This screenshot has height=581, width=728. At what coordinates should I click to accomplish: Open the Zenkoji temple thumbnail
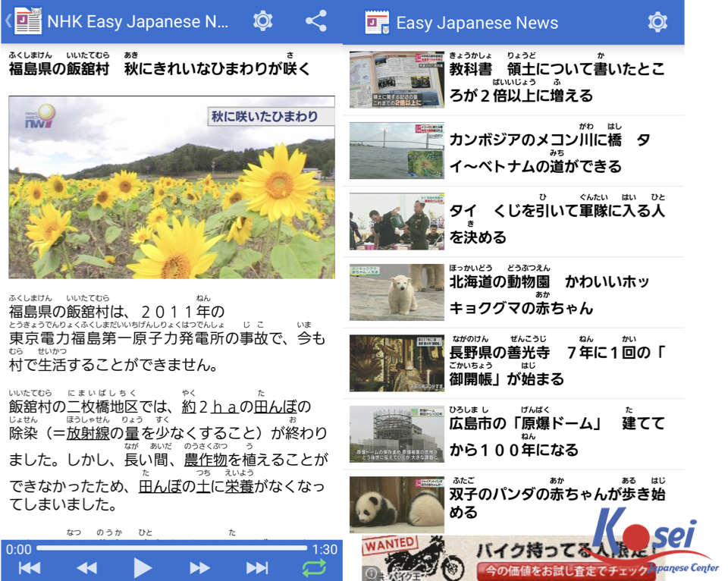(397, 363)
